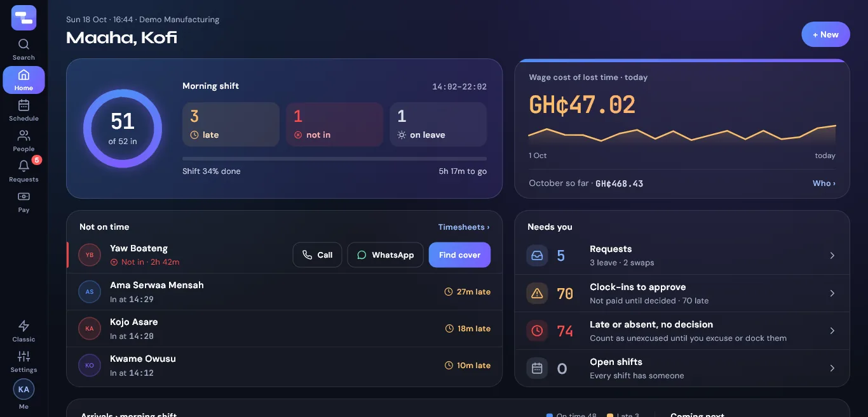This screenshot has height=417, width=868.
Task: Select the Ama Serwaa Mensah name
Action: click(157, 285)
